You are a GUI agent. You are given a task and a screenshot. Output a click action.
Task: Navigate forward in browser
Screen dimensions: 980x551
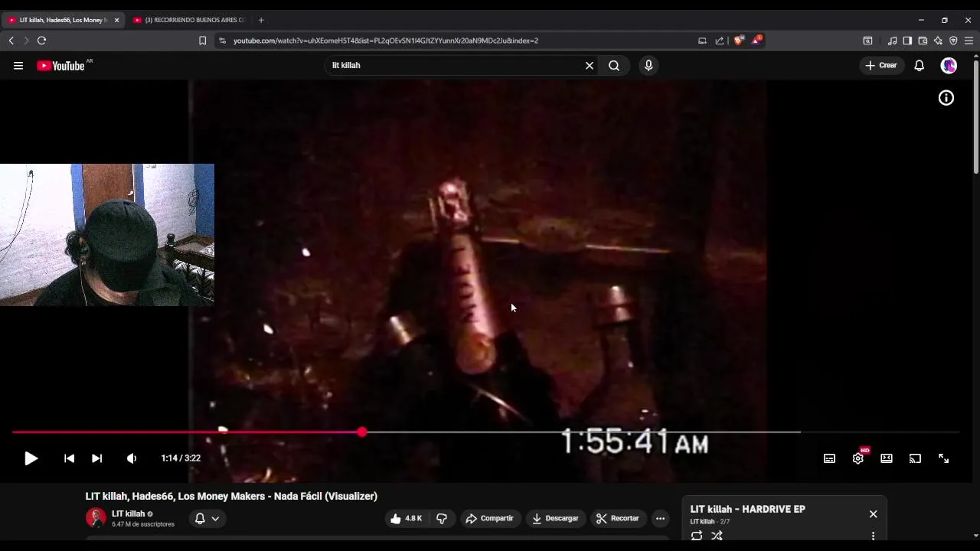(x=26, y=41)
